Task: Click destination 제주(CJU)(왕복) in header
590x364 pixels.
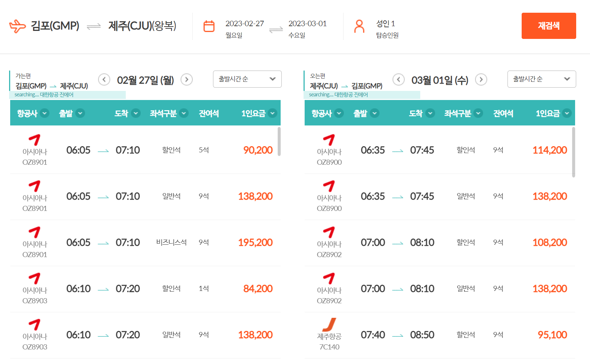Action: [x=142, y=26]
